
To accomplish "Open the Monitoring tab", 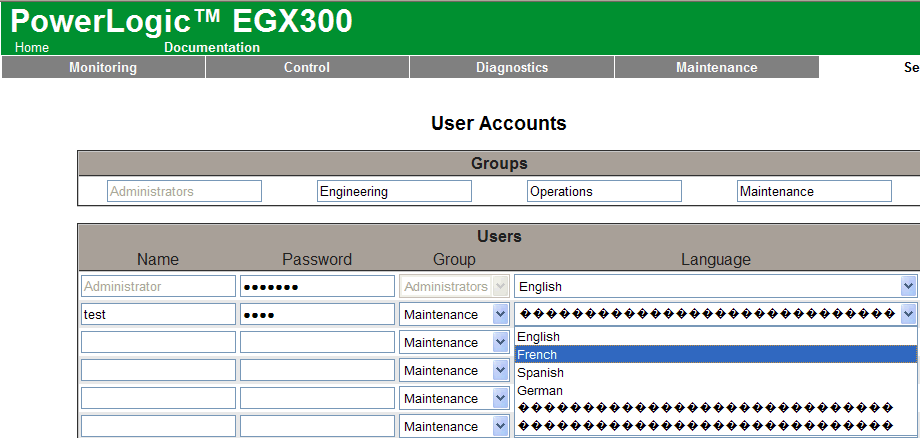I will click(x=103, y=67).
